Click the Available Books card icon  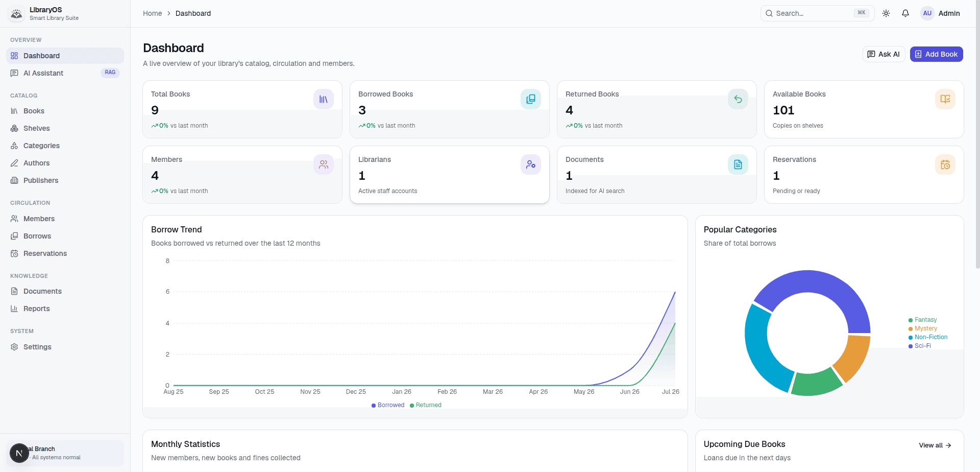tap(945, 99)
